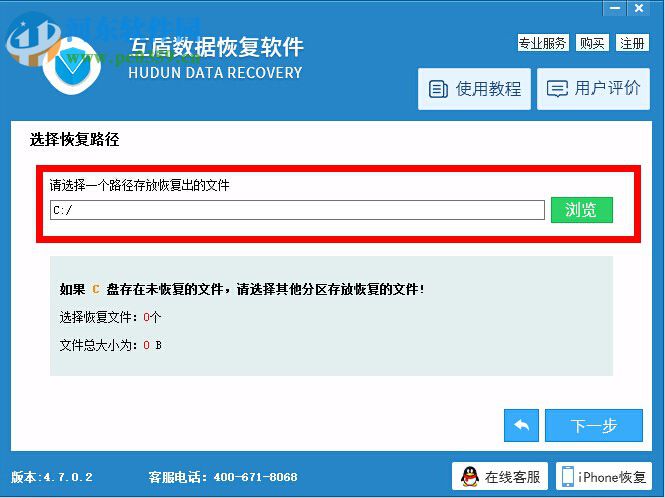This screenshot has height=498, width=665.
Task: Click 专业服务 link
Action: (x=543, y=43)
